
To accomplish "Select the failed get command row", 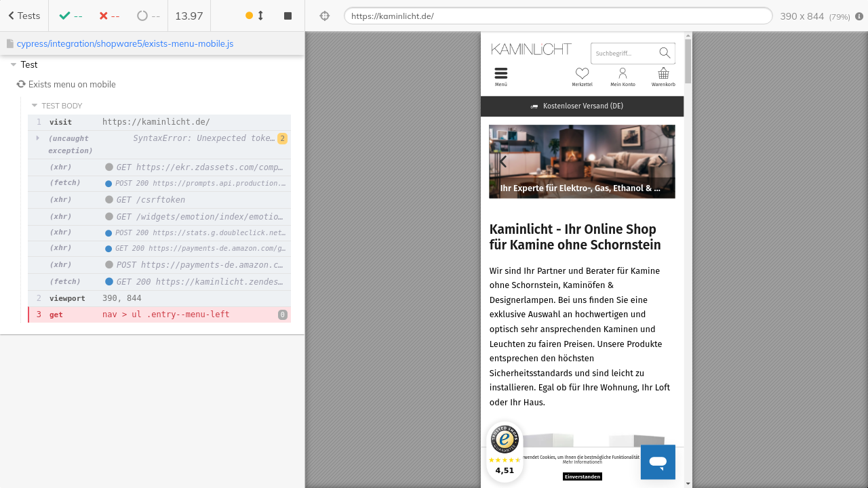I will coord(159,314).
